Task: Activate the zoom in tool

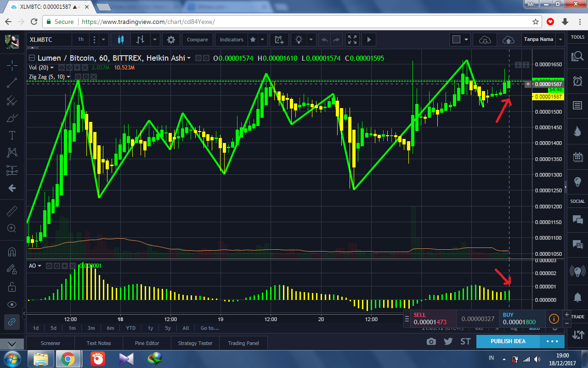Action: pos(12,228)
